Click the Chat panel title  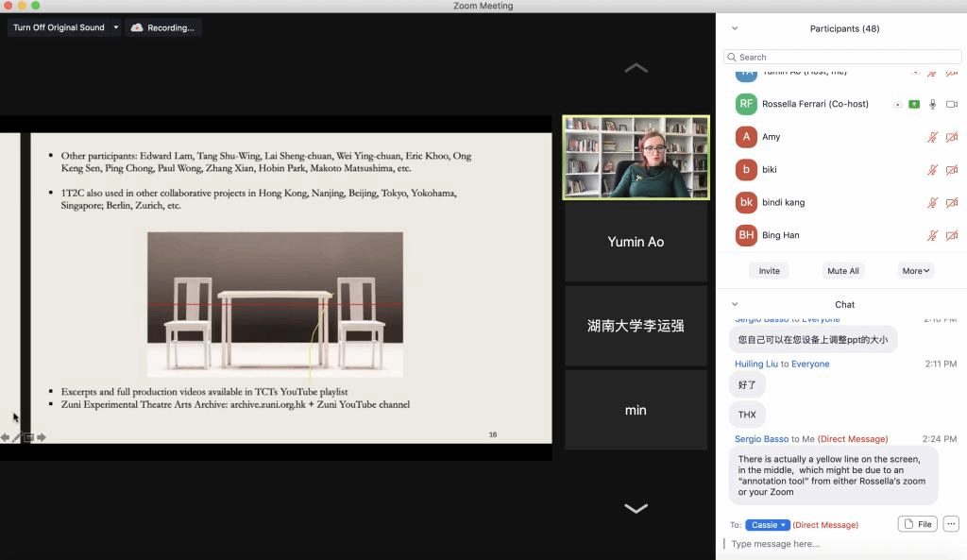click(844, 304)
